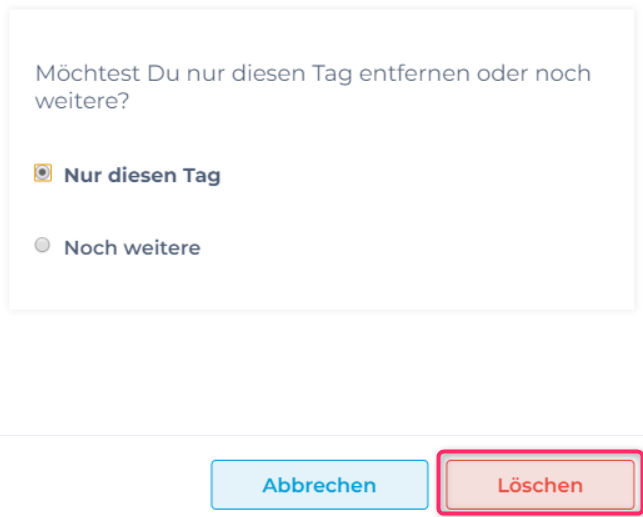Select the "Nur diesen Tag" radio button
The width and height of the screenshot is (643, 517).
(x=43, y=173)
